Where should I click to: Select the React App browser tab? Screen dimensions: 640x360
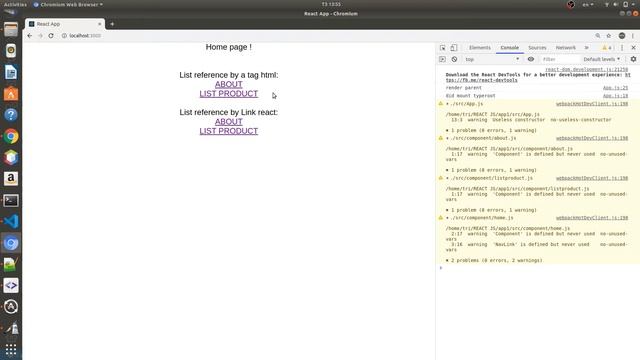tap(64, 24)
